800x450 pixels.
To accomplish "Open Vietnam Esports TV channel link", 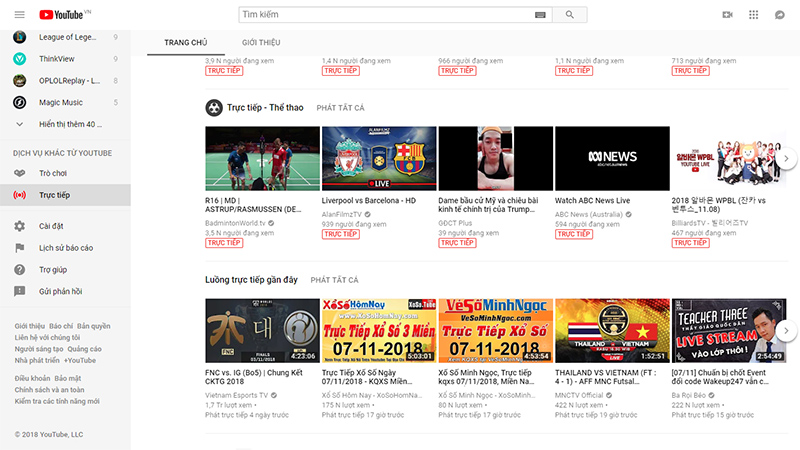I will point(236,395).
